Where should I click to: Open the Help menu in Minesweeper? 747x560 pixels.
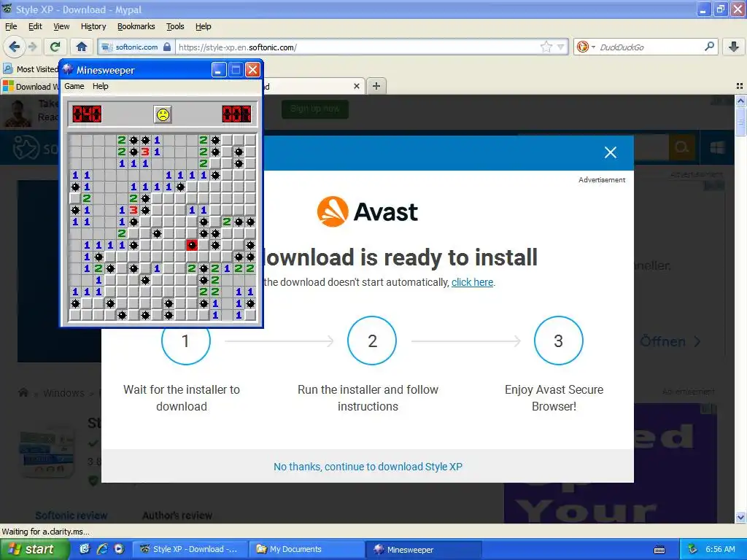[101, 86]
